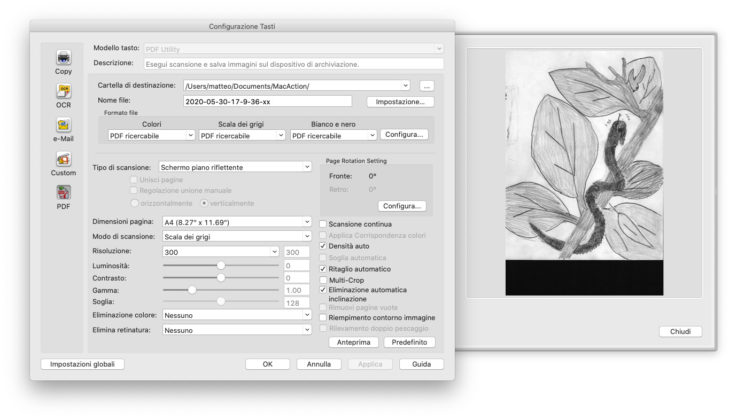Image resolution: width=729 pixels, height=420 pixels.
Task: Confirm with the OK button
Action: click(267, 364)
